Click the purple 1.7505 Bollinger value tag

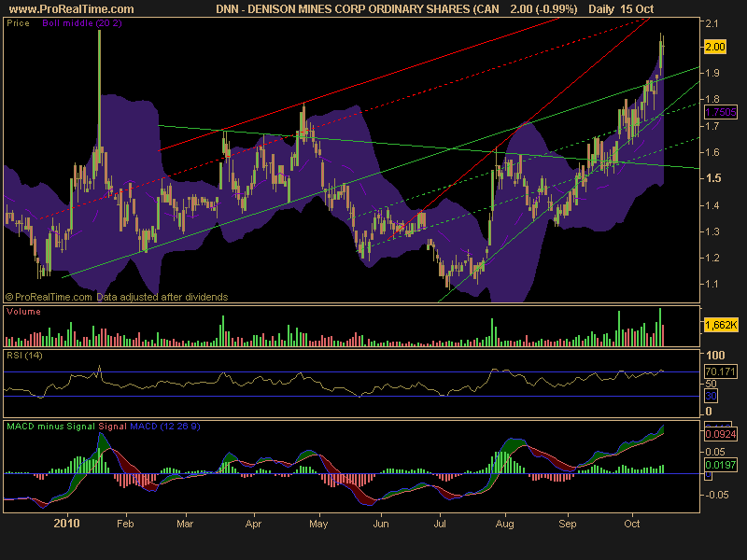pyautogui.click(x=720, y=112)
